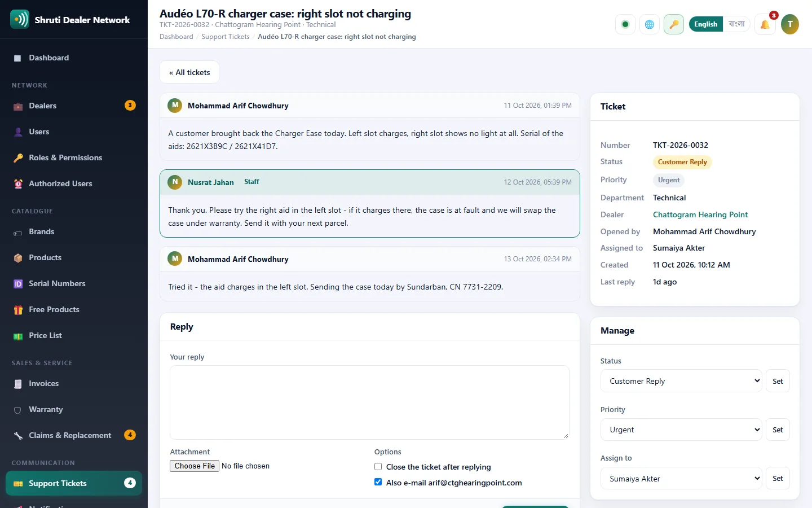The width and height of the screenshot is (812, 508).
Task: Go to Users in the sidebar
Action: point(74,132)
